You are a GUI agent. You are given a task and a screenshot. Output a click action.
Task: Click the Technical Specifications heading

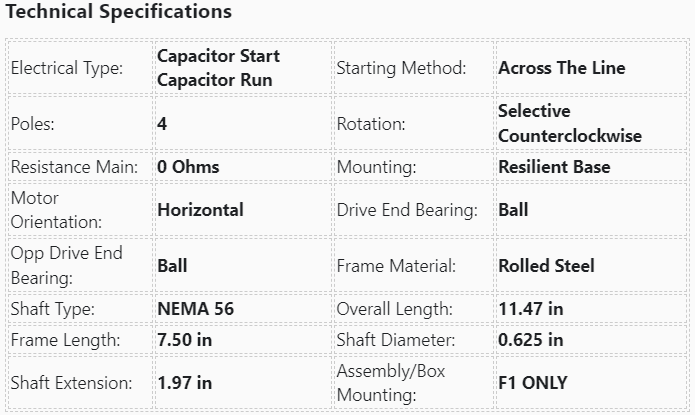pyautogui.click(x=119, y=13)
